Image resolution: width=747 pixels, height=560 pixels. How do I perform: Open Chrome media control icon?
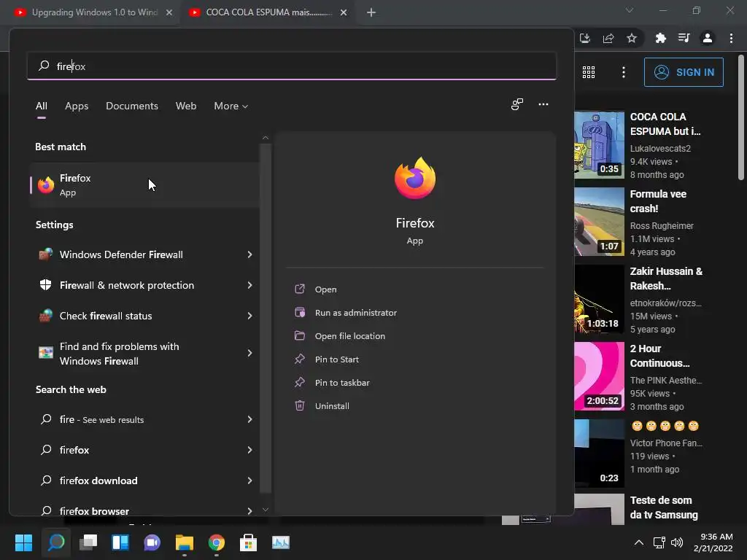684,38
